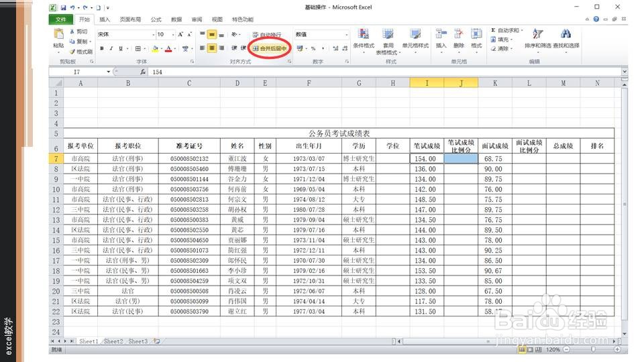Click the Save icon in quick access toolbar
This screenshot has height=362, width=644.
tap(64, 7)
